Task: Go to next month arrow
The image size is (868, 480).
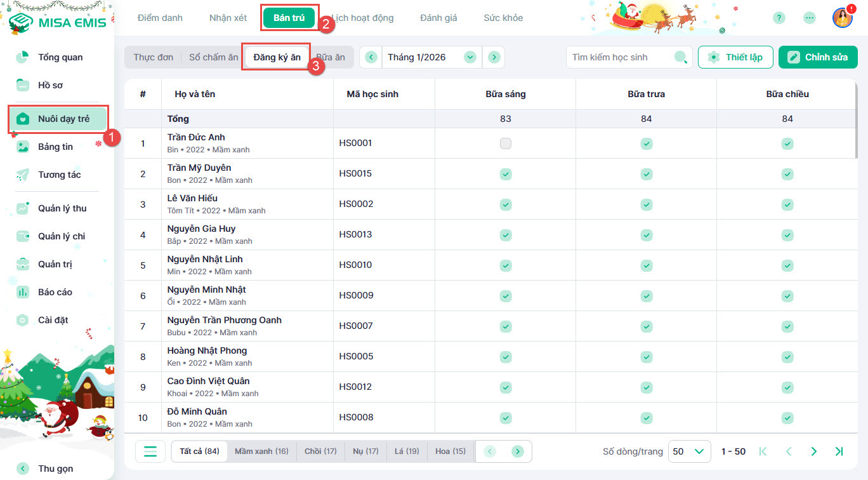Action: 494,57
